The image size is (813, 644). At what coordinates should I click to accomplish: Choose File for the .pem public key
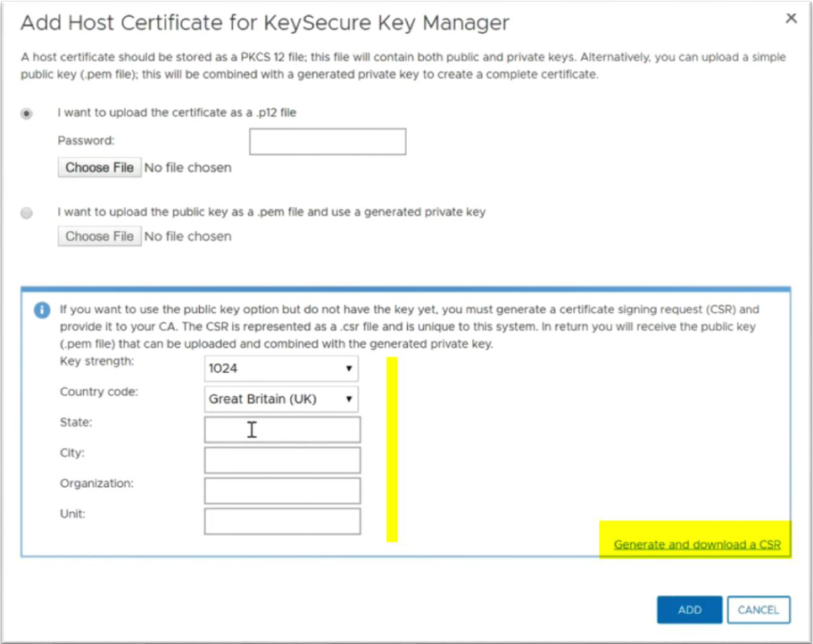(100, 236)
